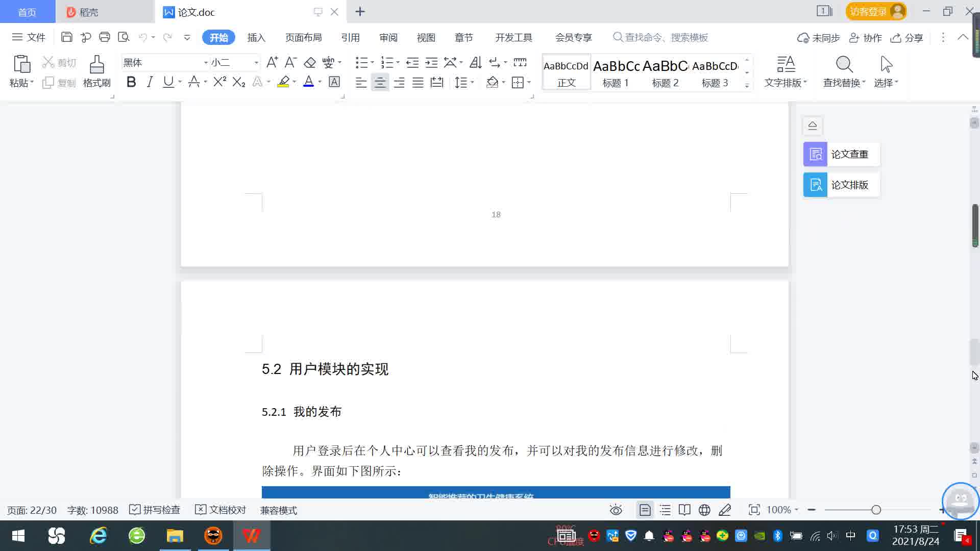Screen dimensions: 980x551
Task: Apply distributed alignment
Action: 437,82
